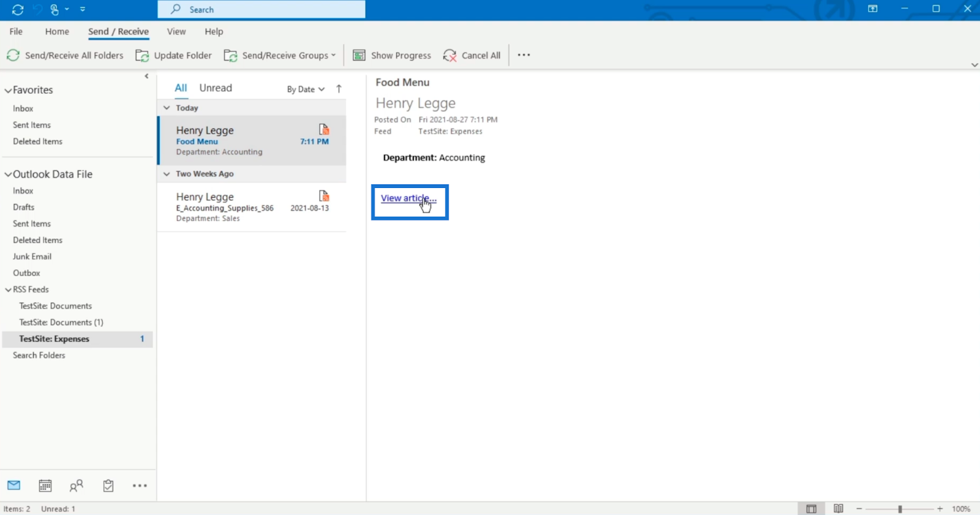
Task: Open Inbox under Outlook Data File
Action: [x=23, y=191]
